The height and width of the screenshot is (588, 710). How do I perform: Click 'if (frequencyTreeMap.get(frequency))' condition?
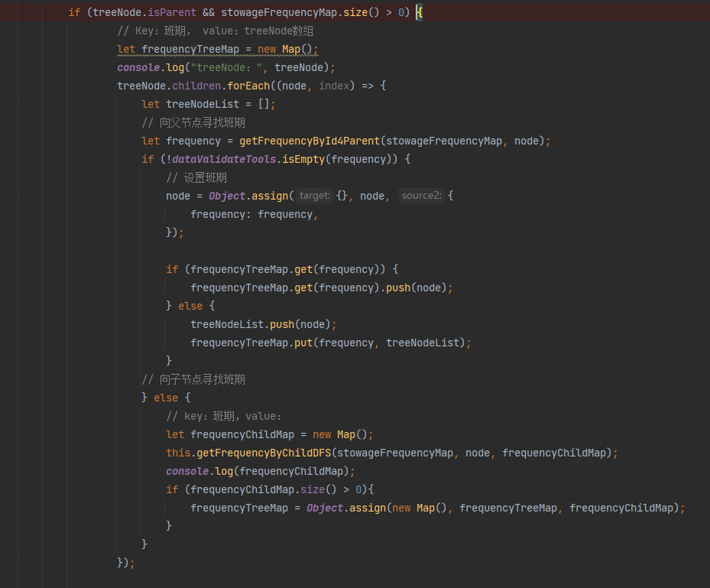tap(276, 270)
